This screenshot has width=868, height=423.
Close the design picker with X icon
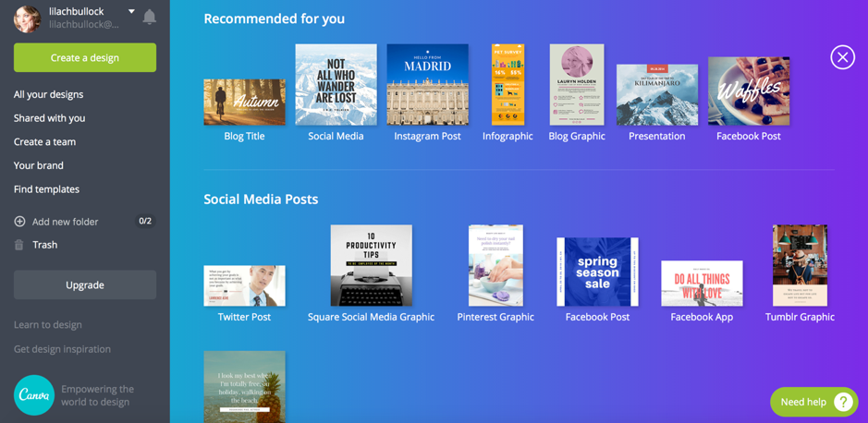pyautogui.click(x=842, y=57)
